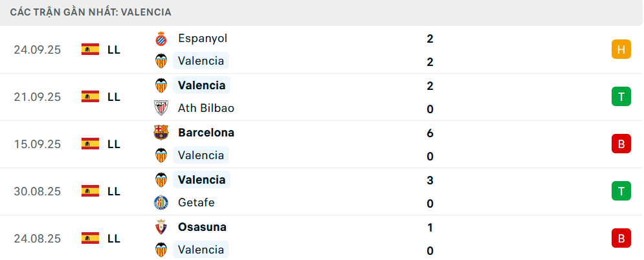Click the red B badge for Osasuna match
This screenshot has width=644, height=260.
click(621, 238)
